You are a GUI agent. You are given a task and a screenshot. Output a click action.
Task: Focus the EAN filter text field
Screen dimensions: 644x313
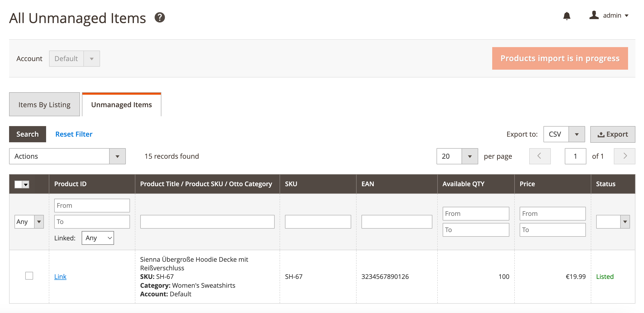click(x=397, y=222)
